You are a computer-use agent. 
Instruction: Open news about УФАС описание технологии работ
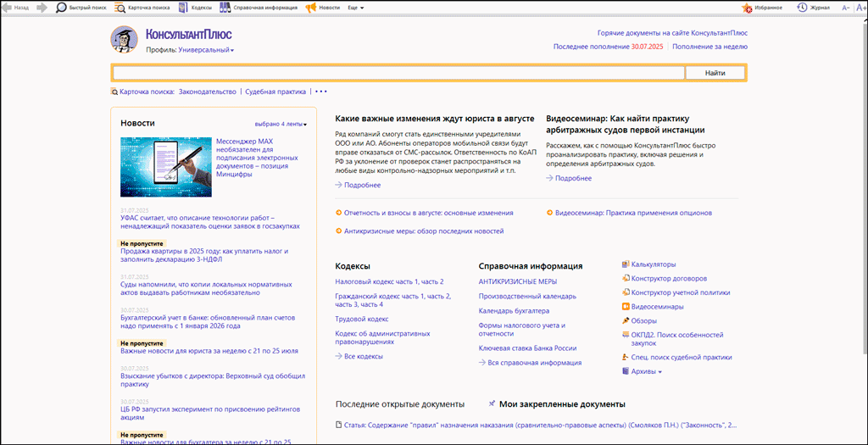210,222
